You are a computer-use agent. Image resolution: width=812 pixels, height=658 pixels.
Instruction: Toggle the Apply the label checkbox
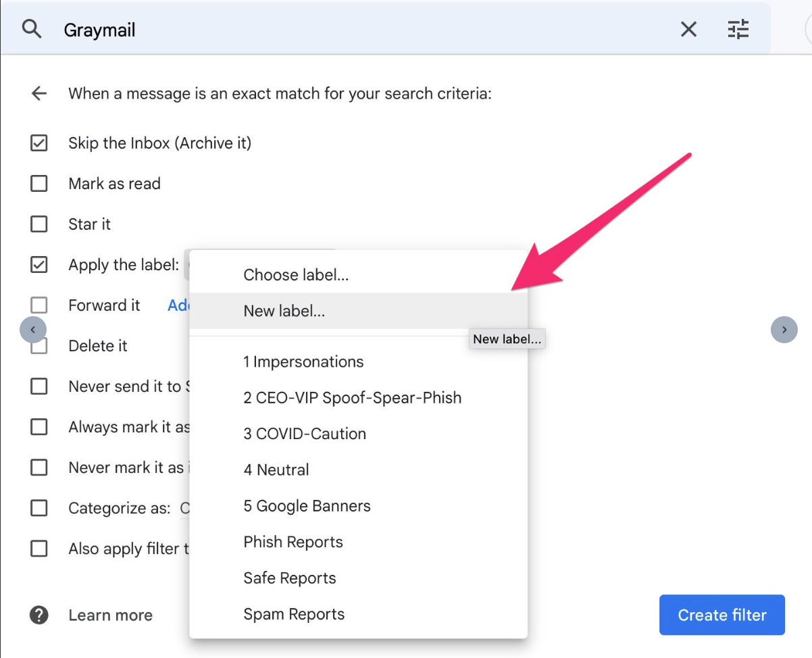pyautogui.click(x=39, y=265)
